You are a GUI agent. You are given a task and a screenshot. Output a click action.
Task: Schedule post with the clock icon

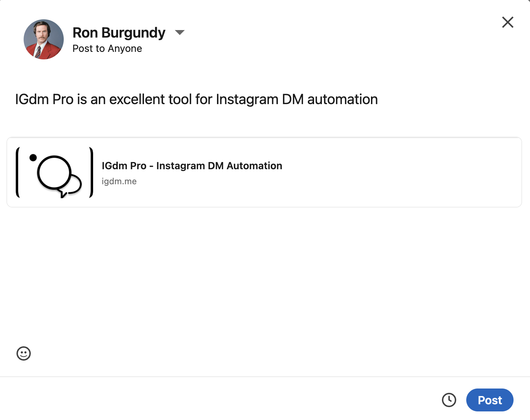pos(449,400)
